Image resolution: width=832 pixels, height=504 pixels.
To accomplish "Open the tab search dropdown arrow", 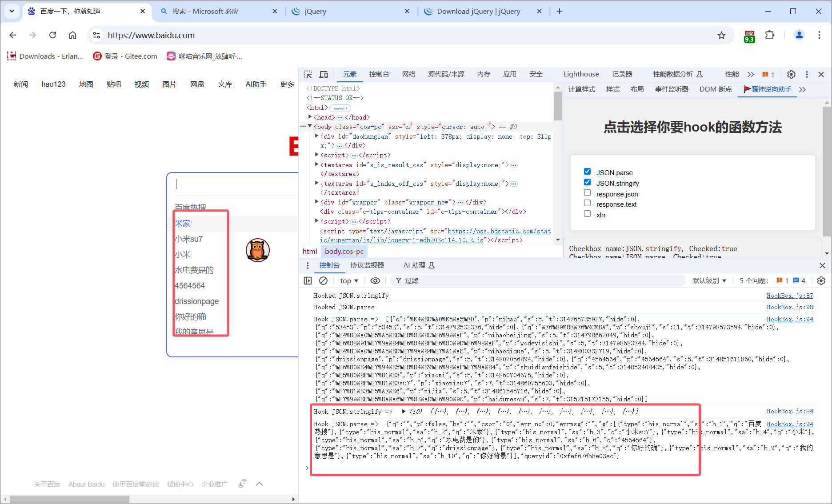I will pyautogui.click(x=12, y=11).
